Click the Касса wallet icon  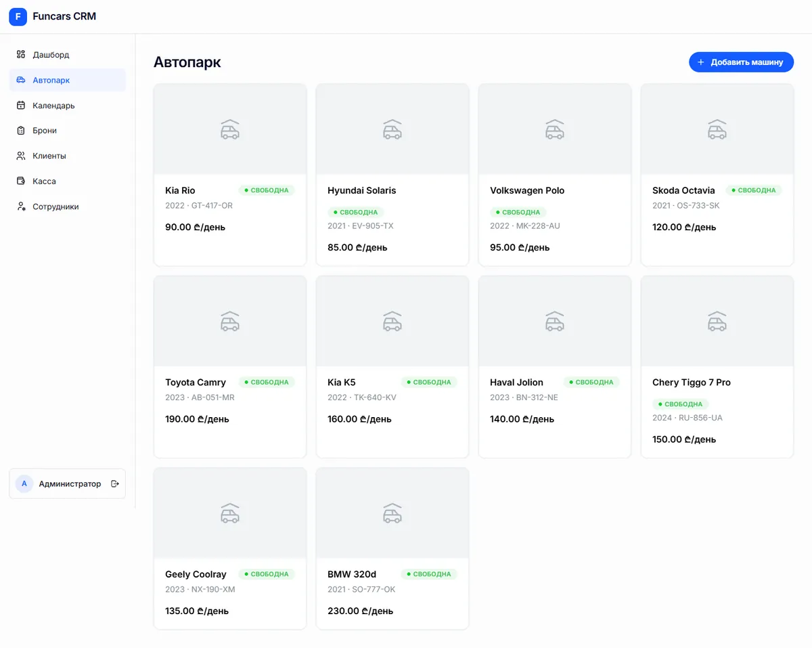(21, 181)
